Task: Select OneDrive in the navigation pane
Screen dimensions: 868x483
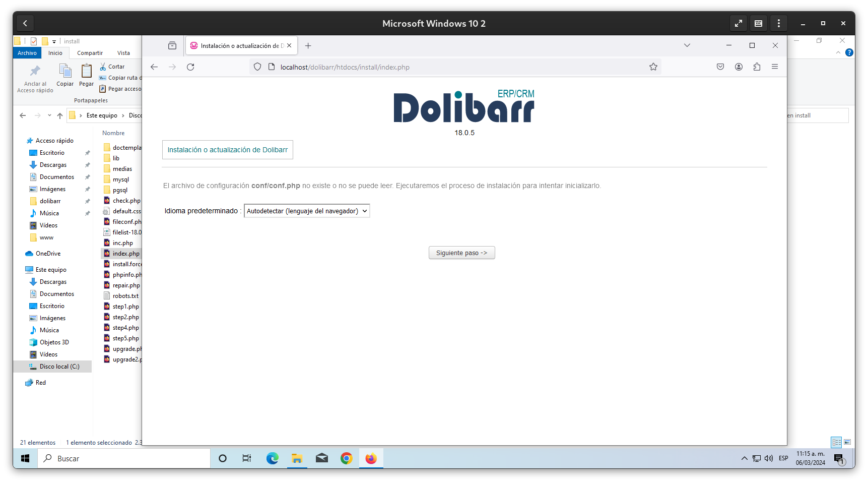Action: pyautogui.click(x=48, y=254)
